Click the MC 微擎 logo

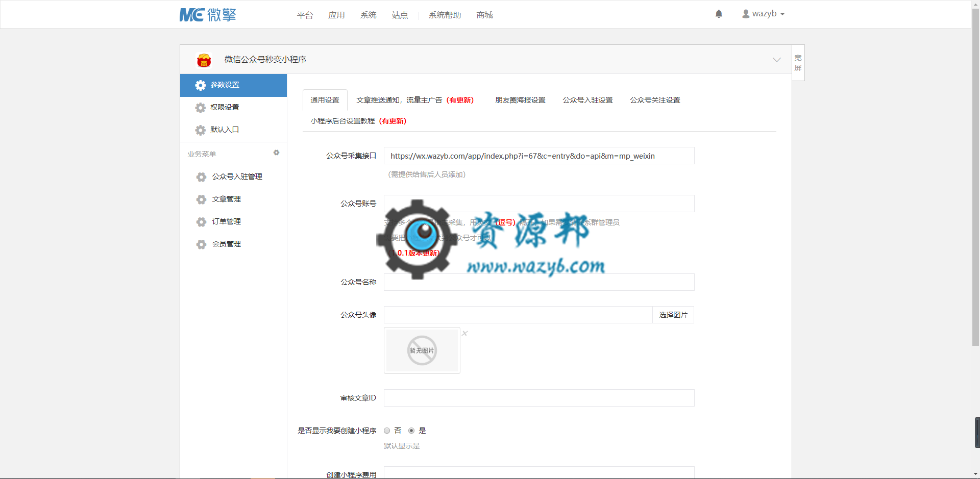[208, 15]
